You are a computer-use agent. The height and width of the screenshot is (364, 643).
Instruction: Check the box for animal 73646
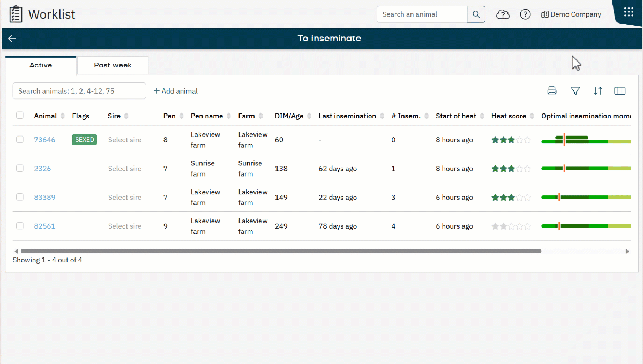click(20, 139)
